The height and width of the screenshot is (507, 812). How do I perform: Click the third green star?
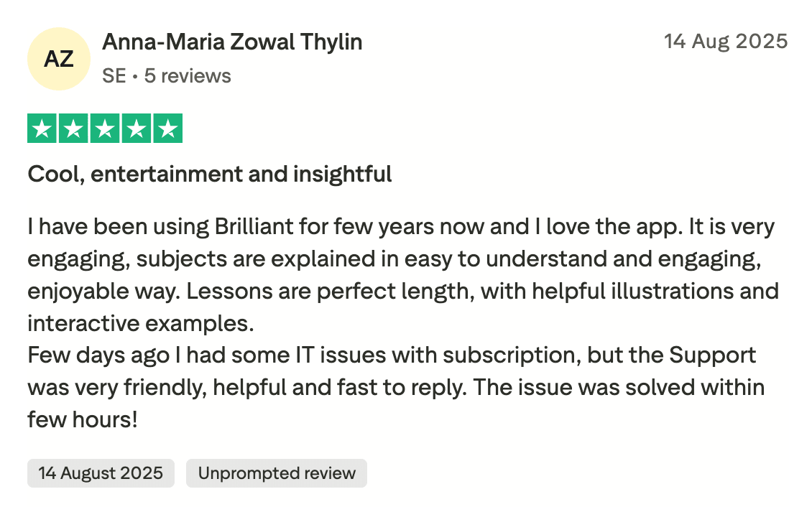(105, 129)
